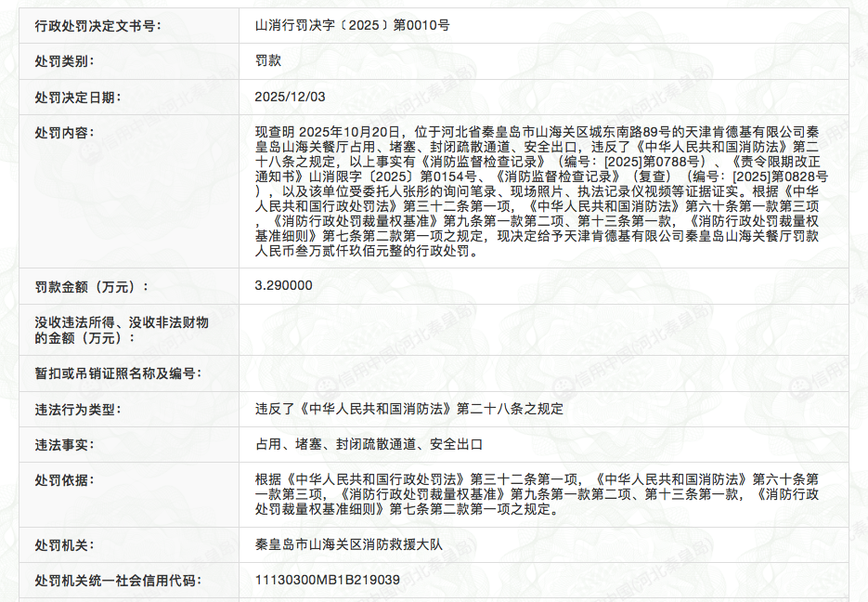This screenshot has width=868, height=602.
Task: Click the authority name 秦皇岛市山海关区消防救援大队
Action: pyautogui.click(x=348, y=544)
